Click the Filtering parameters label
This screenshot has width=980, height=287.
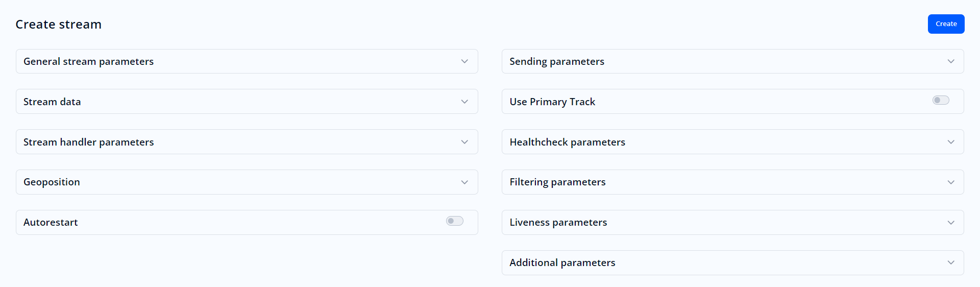pyautogui.click(x=557, y=182)
